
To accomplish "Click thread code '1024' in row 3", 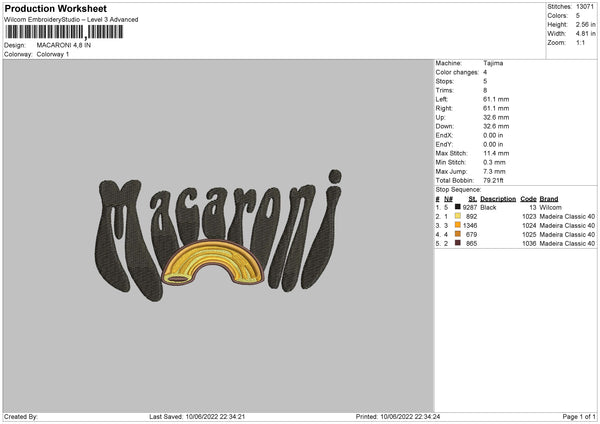I will (529, 225).
